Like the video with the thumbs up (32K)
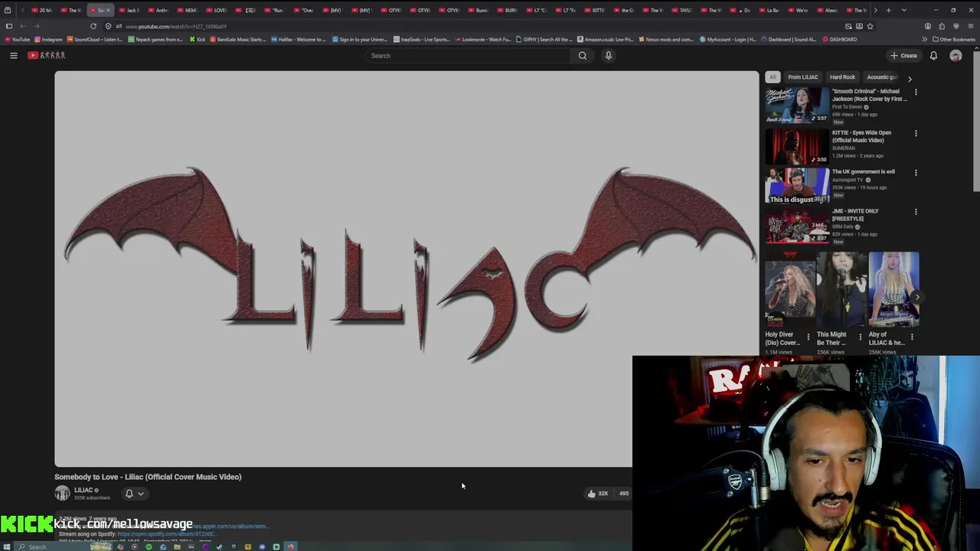The height and width of the screenshot is (551, 980). [597, 494]
